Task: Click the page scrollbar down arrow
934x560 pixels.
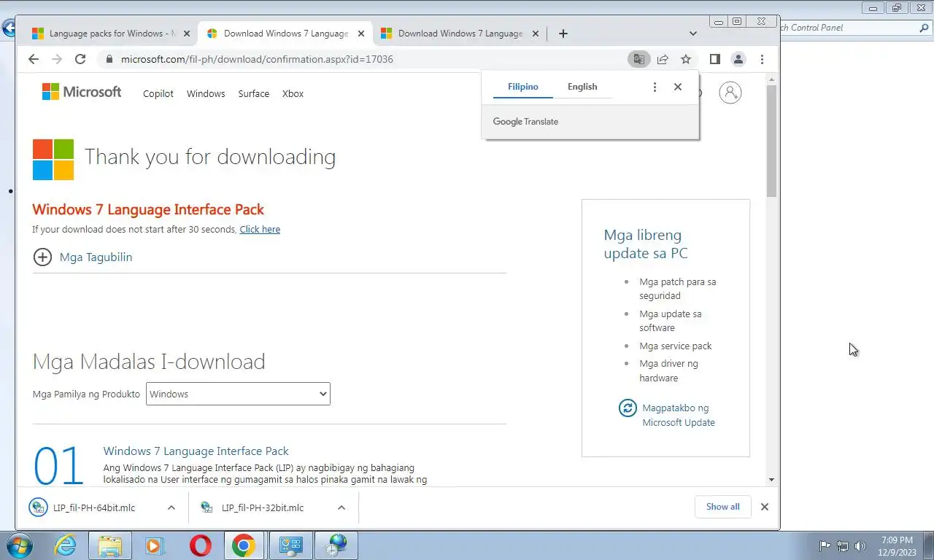Action: [772, 480]
